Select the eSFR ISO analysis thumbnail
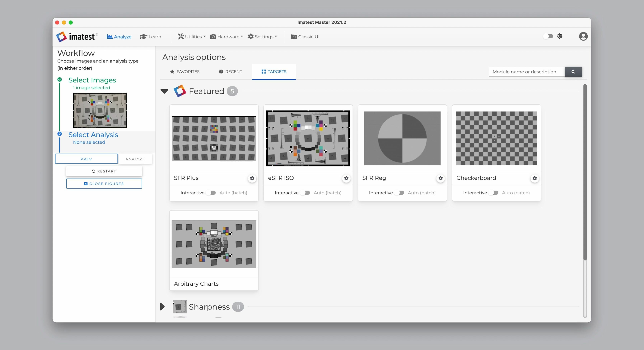This screenshot has width=644, height=350. coord(308,138)
